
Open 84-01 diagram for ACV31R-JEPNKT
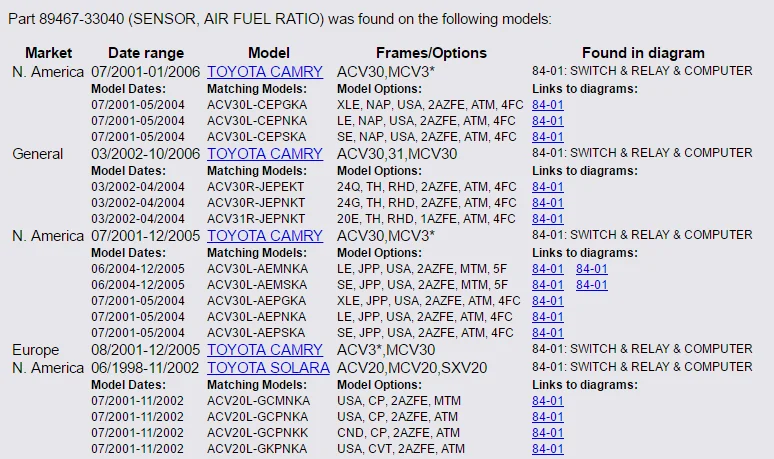click(547, 219)
